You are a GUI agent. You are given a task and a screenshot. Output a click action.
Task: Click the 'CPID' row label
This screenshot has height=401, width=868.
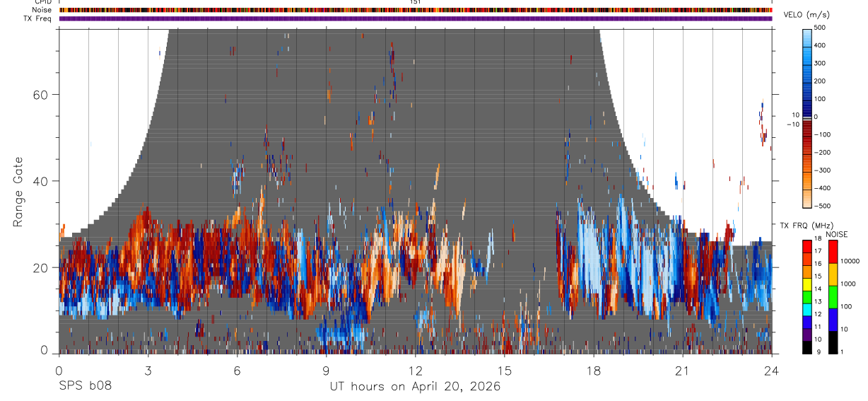click(x=42, y=2)
